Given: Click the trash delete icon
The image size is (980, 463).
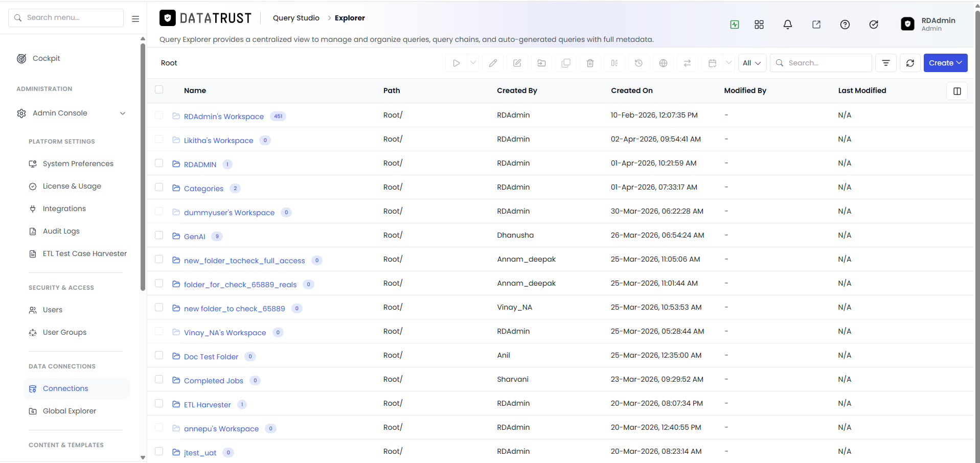Looking at the screenshot, I should [x=590, y=63].
